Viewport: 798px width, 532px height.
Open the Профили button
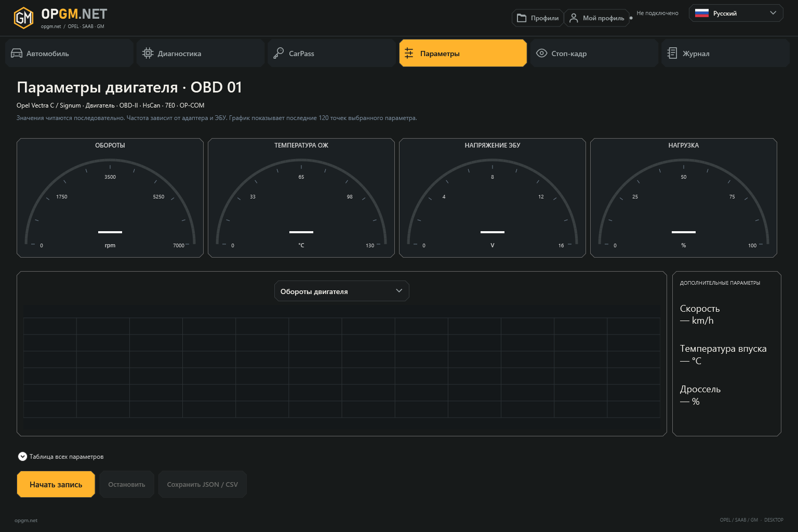[x=538, y=18]
